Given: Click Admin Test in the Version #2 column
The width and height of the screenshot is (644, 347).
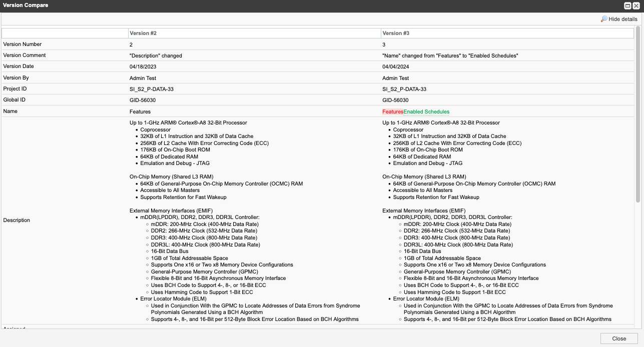Looking at the screenshot, I should pyautogui.click(x=143, y=78).
